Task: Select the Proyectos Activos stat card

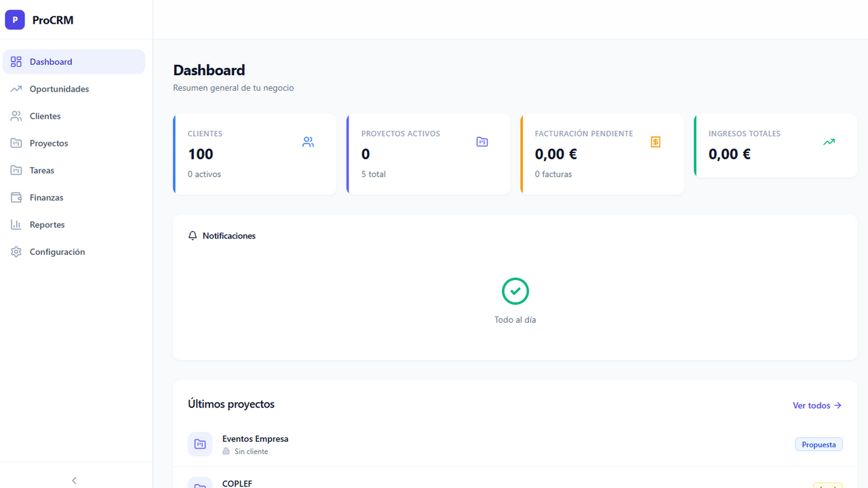Action: [x=429, y=155]
